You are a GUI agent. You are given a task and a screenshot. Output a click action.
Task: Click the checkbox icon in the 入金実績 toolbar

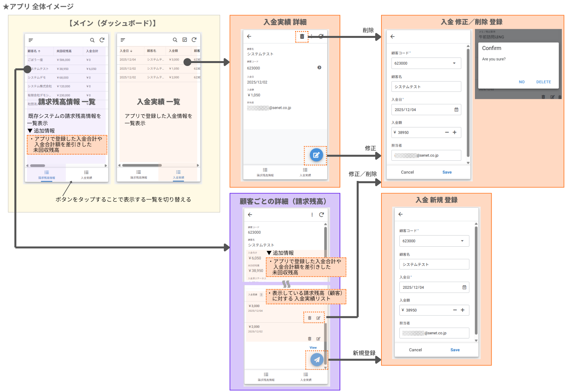(x=185, y=39)
